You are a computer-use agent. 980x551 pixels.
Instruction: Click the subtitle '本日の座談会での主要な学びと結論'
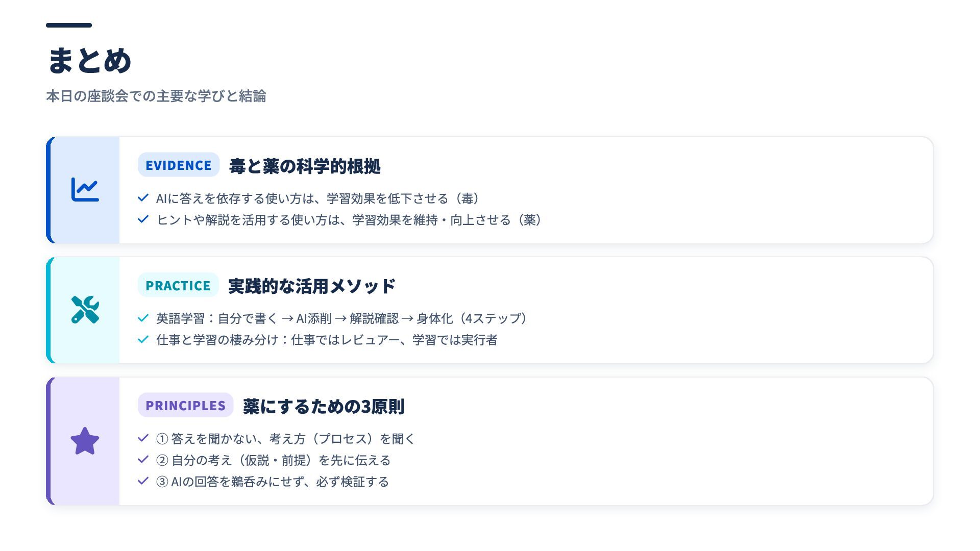(156, 96)
